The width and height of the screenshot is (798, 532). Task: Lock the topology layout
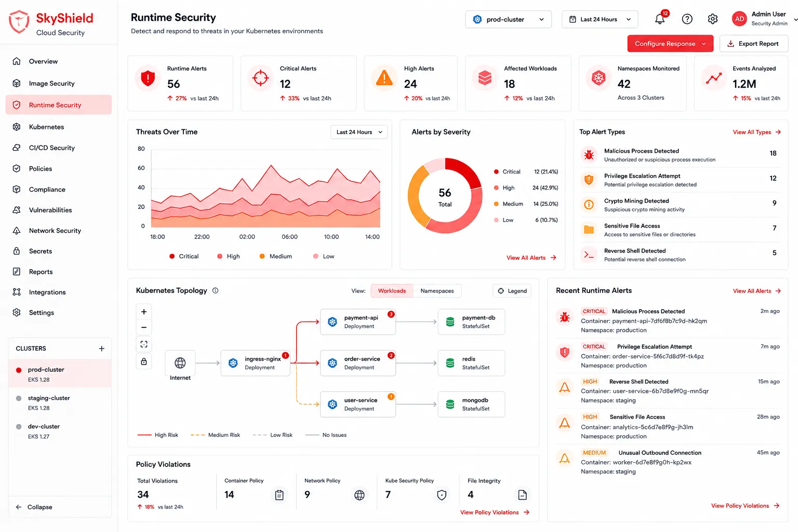click(x=144, y=361)
